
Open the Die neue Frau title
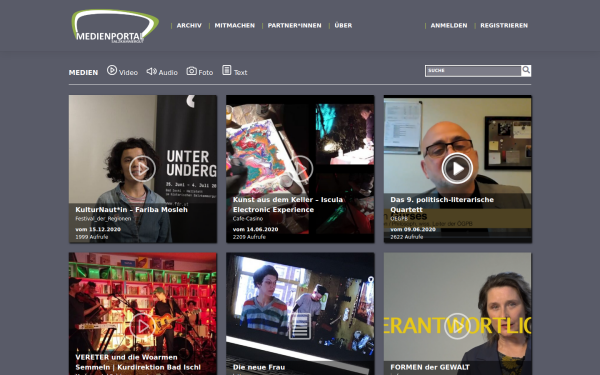pos(259,367)
